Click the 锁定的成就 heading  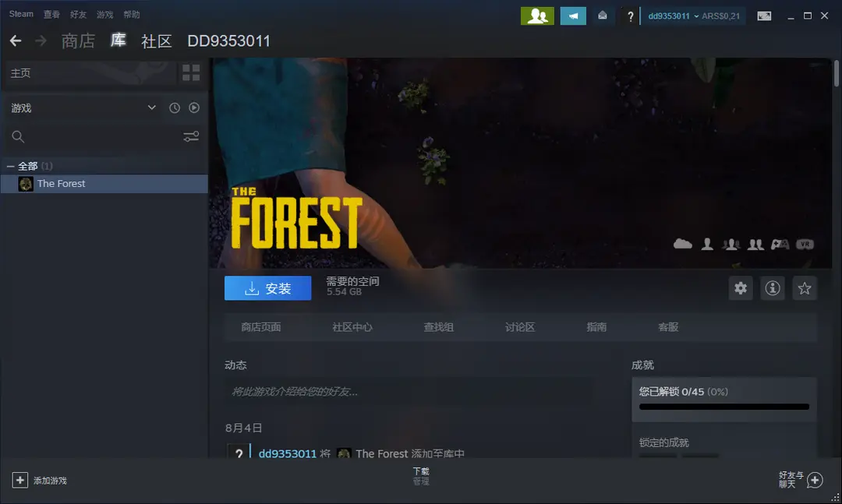663,442
